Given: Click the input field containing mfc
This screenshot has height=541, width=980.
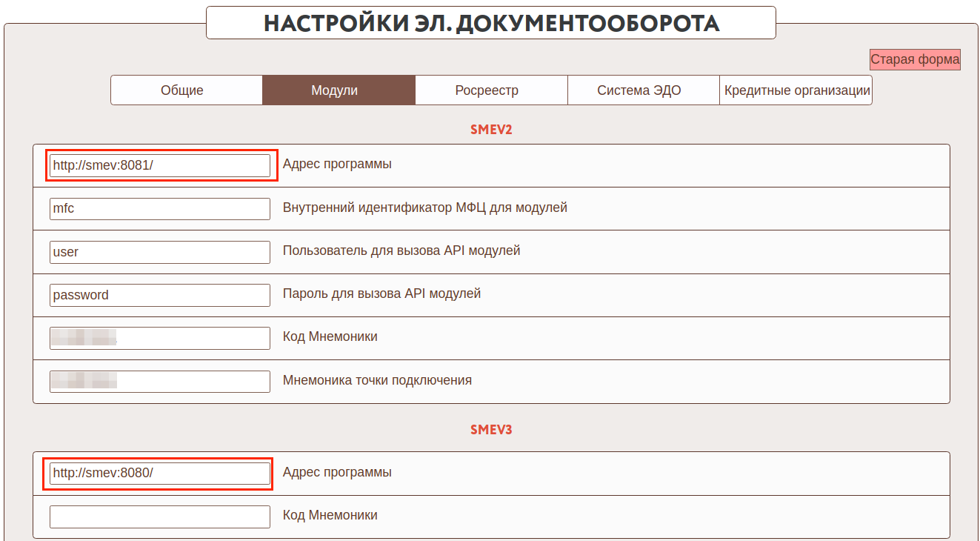Looking at the screenshot, I should 160,209.
